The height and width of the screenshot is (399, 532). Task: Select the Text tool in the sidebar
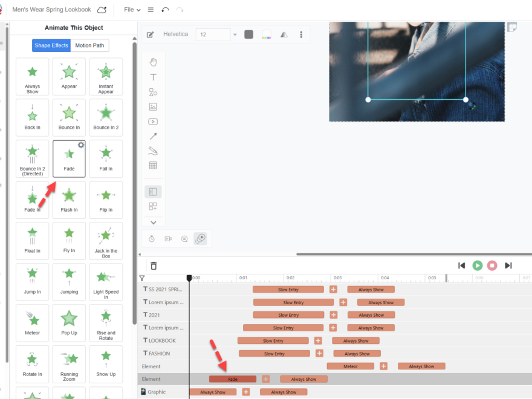(x=153, y=77)
